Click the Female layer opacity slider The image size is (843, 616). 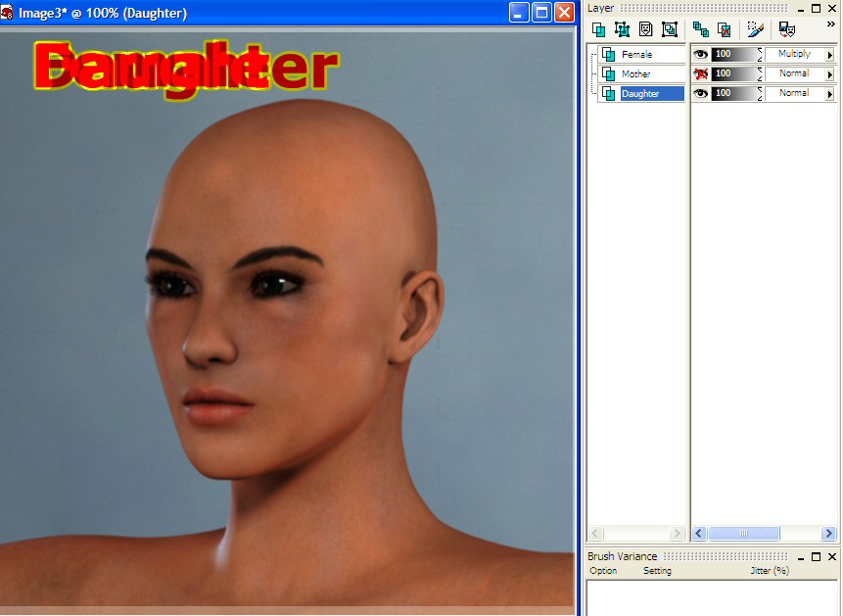[x=734, y=54]
